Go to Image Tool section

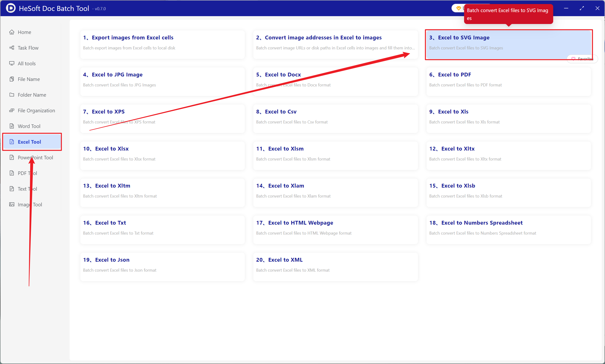(x=32, y=205)
